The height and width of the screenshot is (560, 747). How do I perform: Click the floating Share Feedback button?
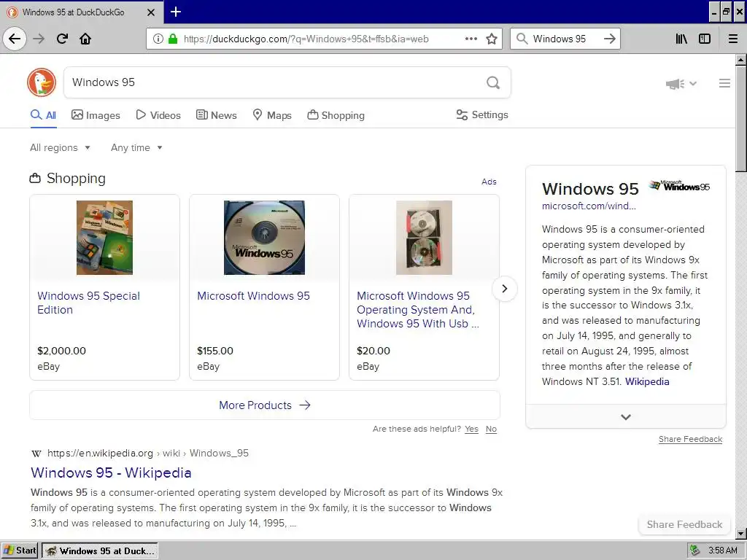pos(684,525)
